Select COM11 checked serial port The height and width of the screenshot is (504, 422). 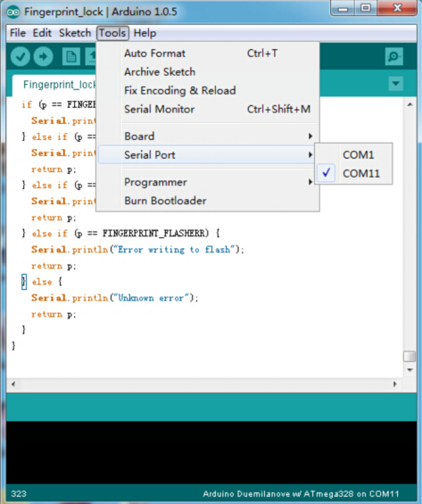point(353,174)
